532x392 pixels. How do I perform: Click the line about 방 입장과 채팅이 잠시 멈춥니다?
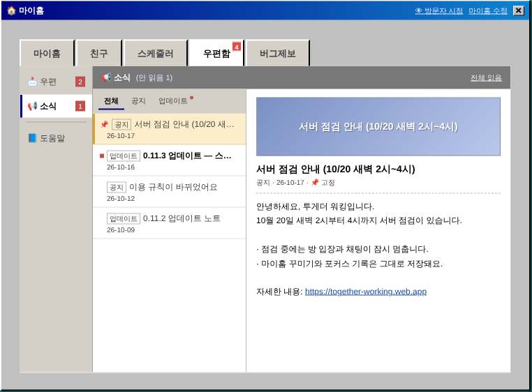tap(343, 249)
